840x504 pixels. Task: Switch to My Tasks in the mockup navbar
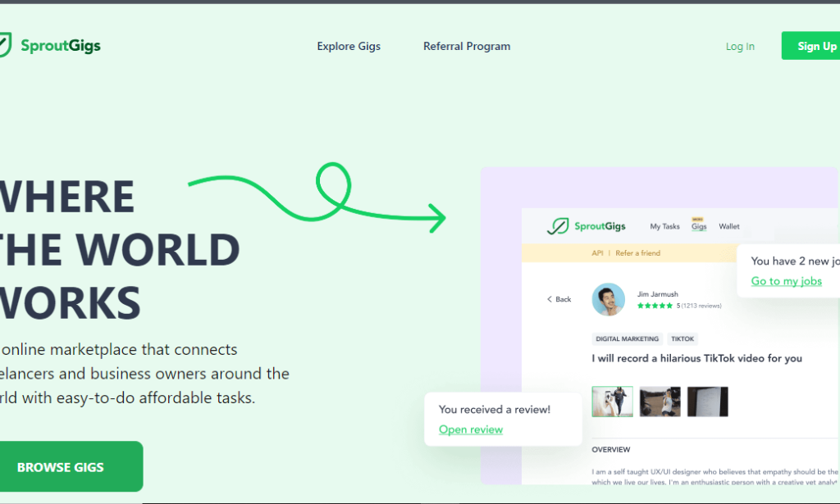[664, 226]
